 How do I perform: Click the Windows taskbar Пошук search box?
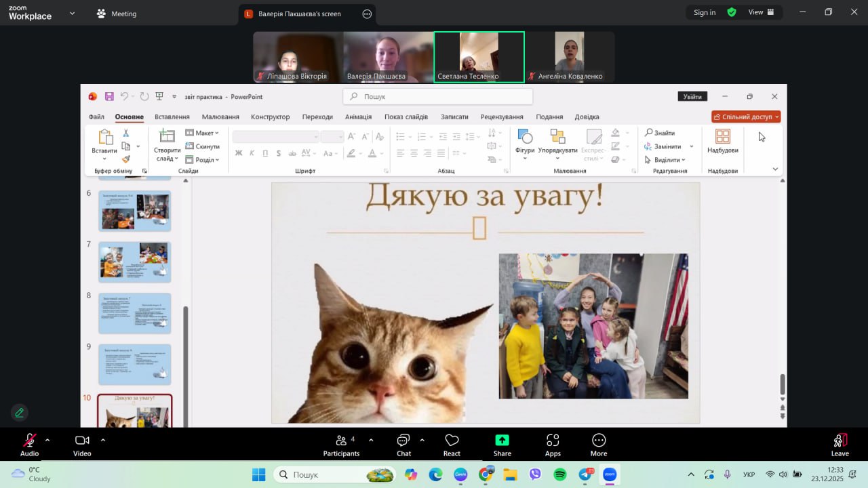click(x=336, y=474)
